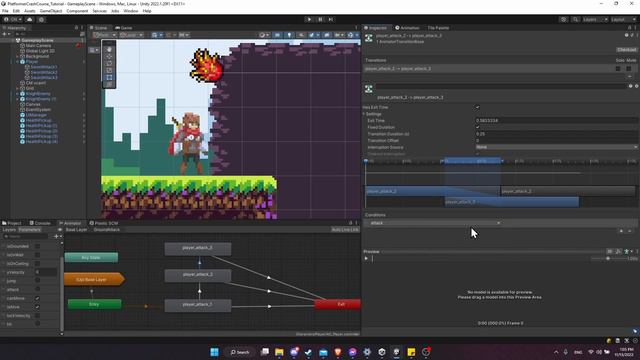Open Unity global search magnifier icon

[575, 19]
